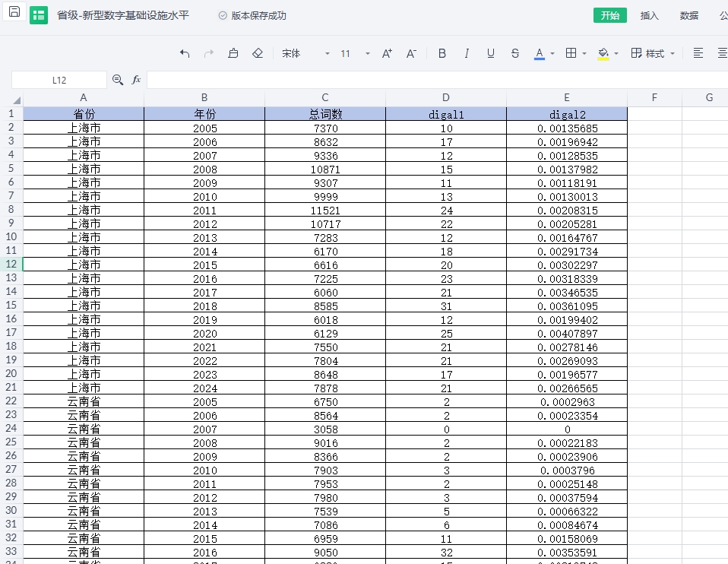The height and width of the screenshot is (564, 728).
Task: Align text left
Action: 698,53
